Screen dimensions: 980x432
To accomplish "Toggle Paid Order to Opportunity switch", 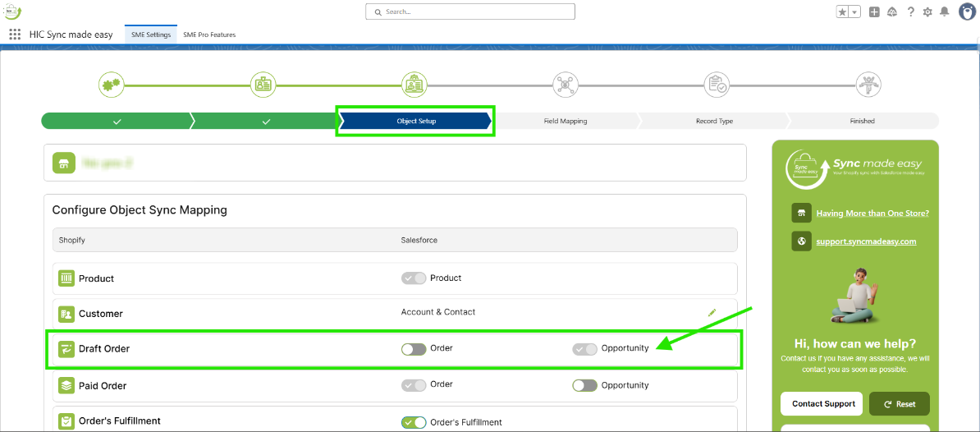I will pos(585,385).
